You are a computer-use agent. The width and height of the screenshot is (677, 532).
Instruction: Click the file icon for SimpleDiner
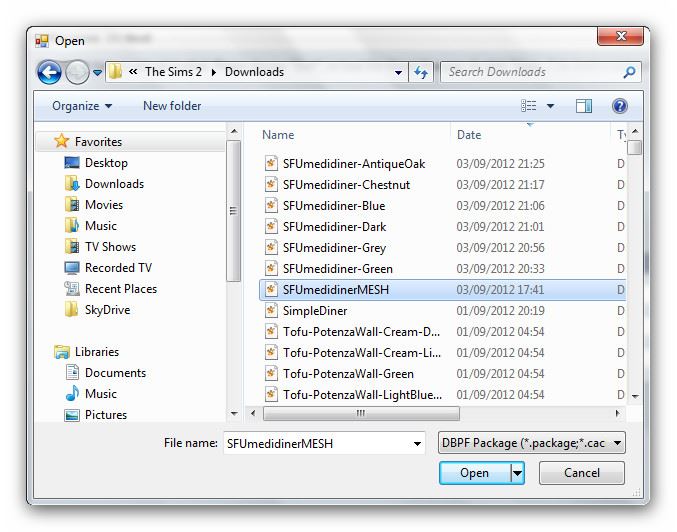271,310
